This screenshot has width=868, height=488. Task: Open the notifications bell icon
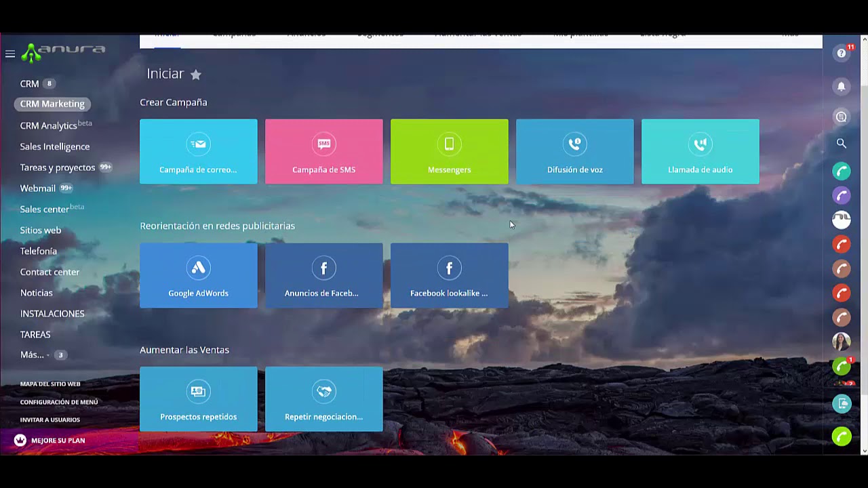click(842, 86)
